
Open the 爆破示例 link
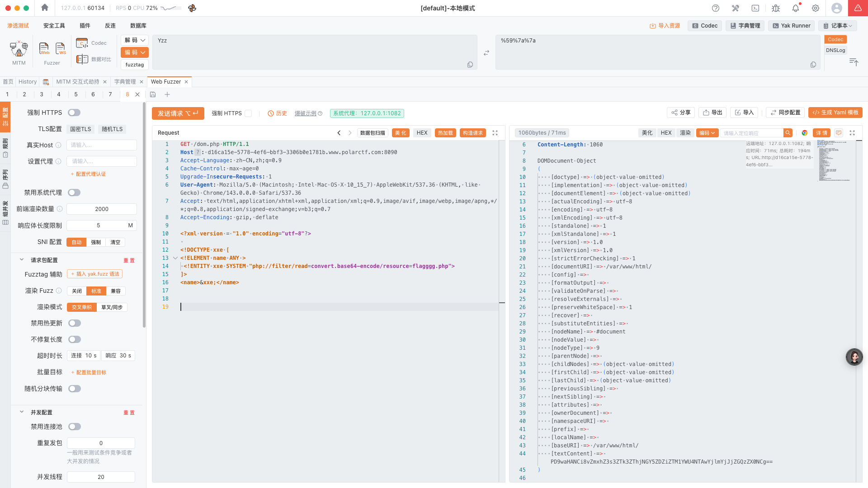(x=306, y=113)
